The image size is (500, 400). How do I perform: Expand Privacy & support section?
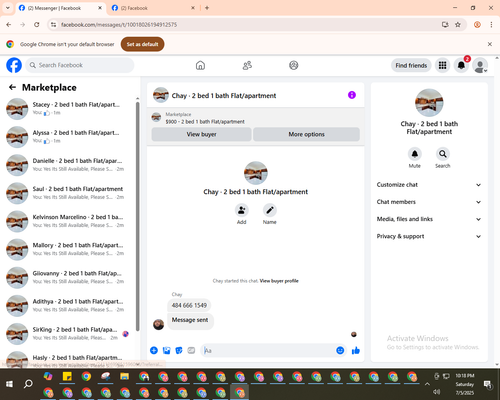pos(429,236)
